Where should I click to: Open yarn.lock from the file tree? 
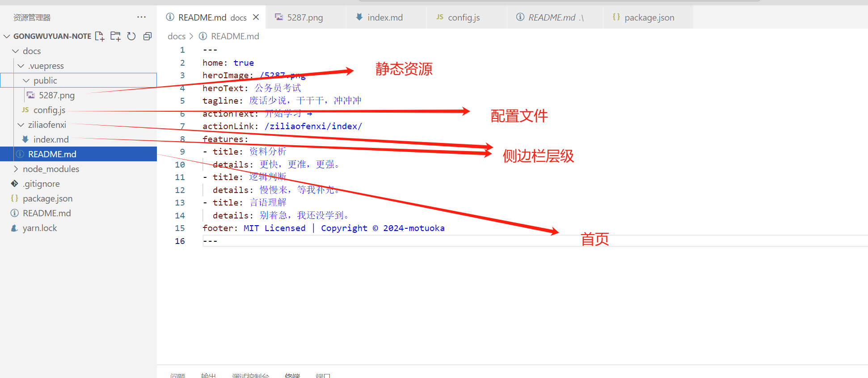[40, 228]
